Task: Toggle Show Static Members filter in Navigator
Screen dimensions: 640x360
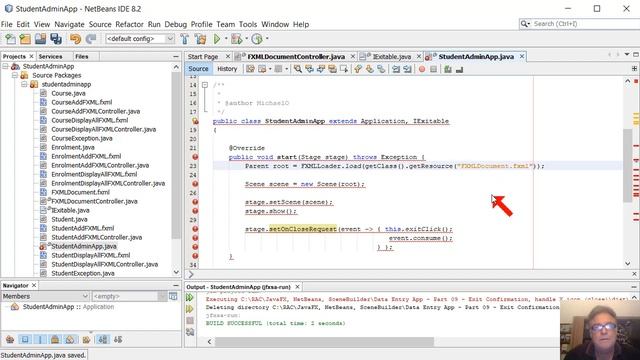Action: tap(40, 339)
